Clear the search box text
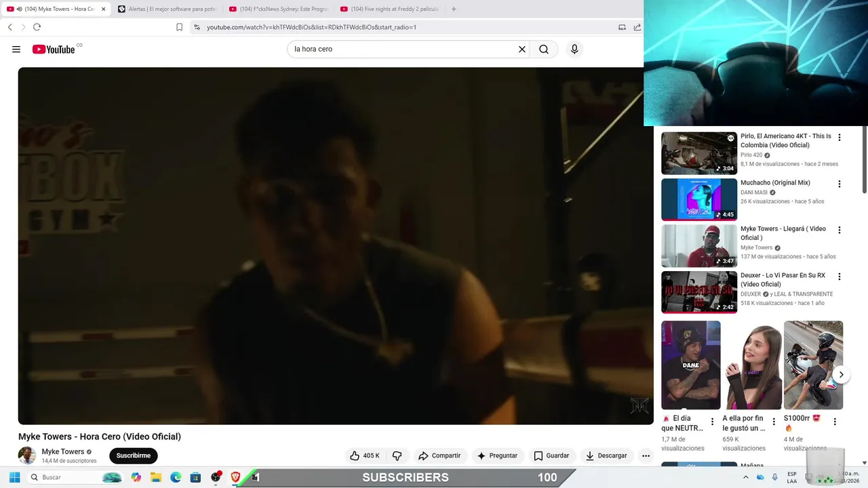The height and width of the screenshot is (488, 868). click(x=522, y=49)
